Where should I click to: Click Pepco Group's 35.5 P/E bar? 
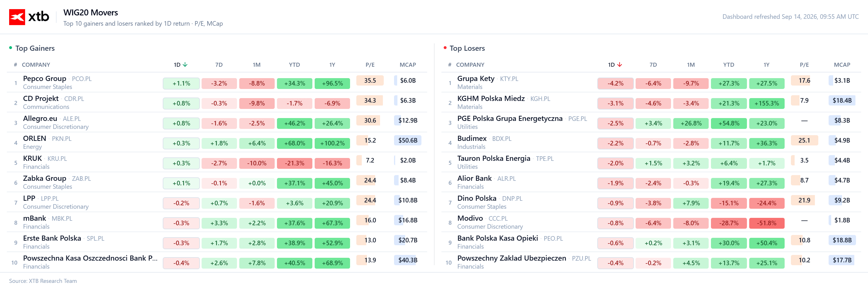[x=370, y=80]
